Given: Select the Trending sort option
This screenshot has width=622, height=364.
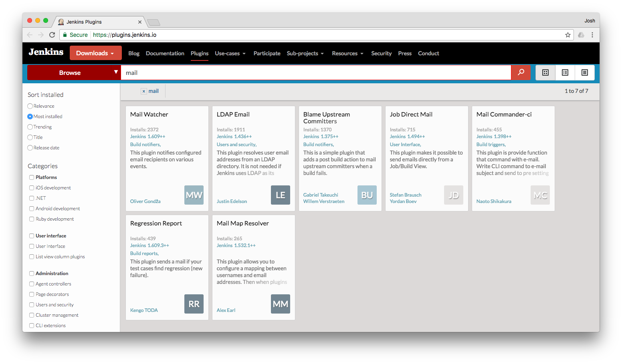Looking at the screenshot, I should click(x=30, y=127).
